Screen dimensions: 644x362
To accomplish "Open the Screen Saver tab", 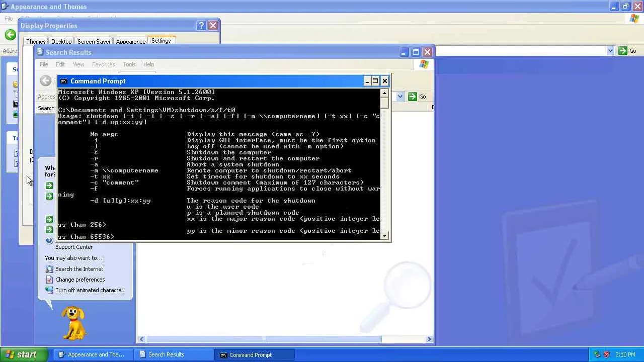I will point(94,42).
